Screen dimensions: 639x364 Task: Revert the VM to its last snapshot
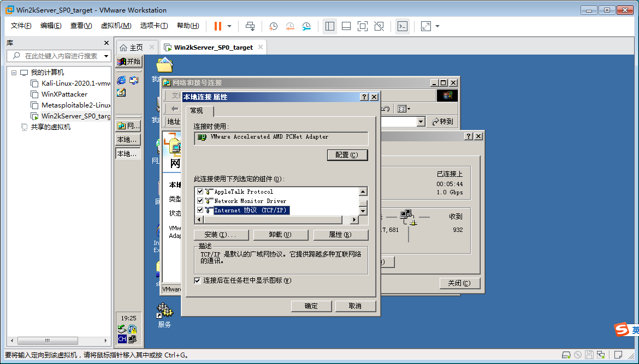coord(290,26)
